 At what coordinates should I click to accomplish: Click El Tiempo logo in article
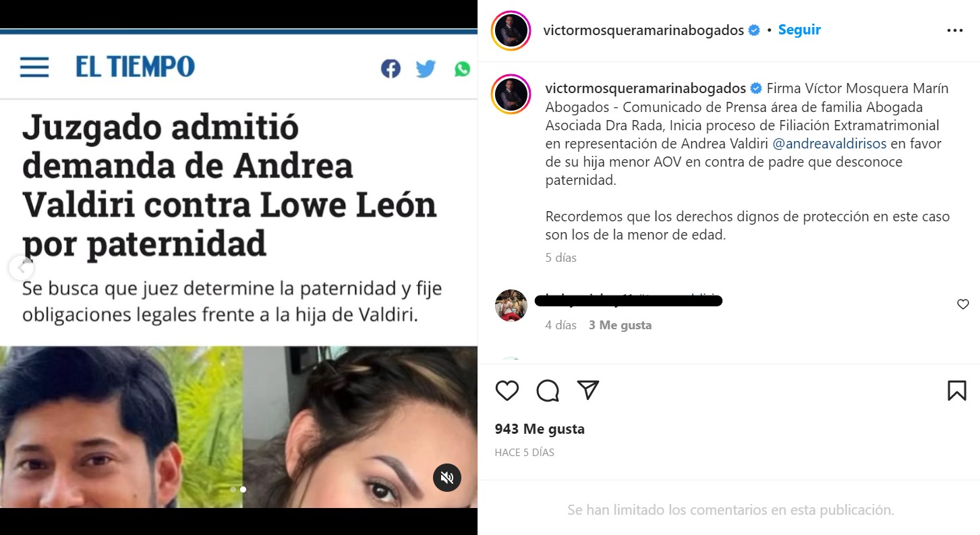pyautogui.click(x=135, y=67)
